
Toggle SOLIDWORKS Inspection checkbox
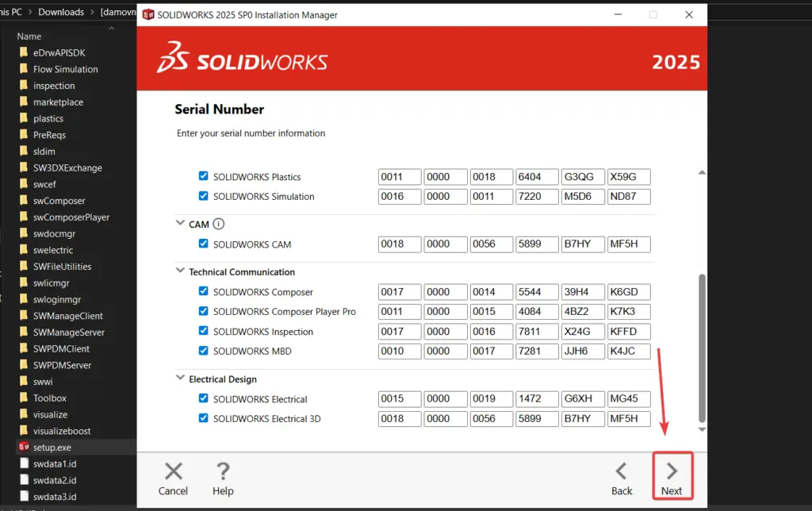coord(204,331)
